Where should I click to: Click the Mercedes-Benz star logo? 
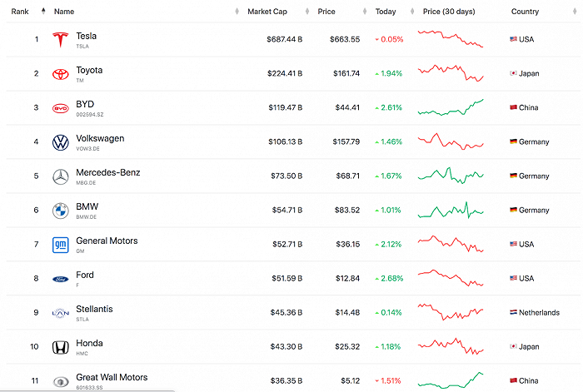pos(59,176)
